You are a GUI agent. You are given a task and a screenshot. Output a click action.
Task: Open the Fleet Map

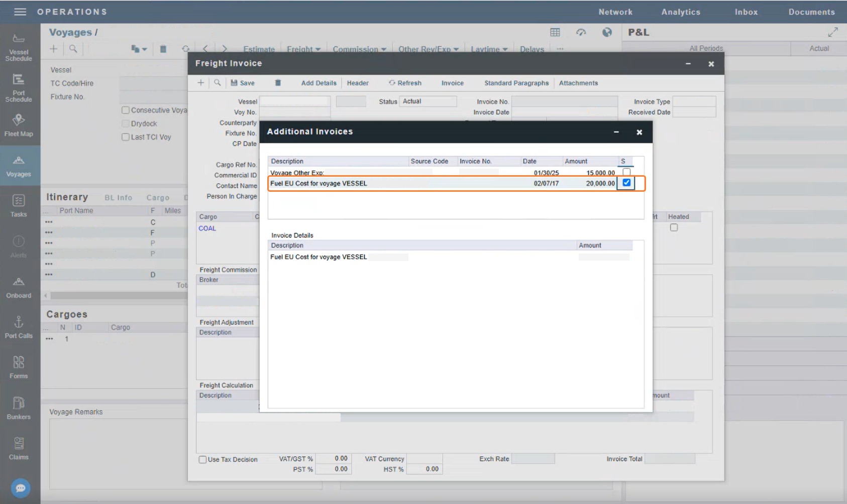click(19, 125)
